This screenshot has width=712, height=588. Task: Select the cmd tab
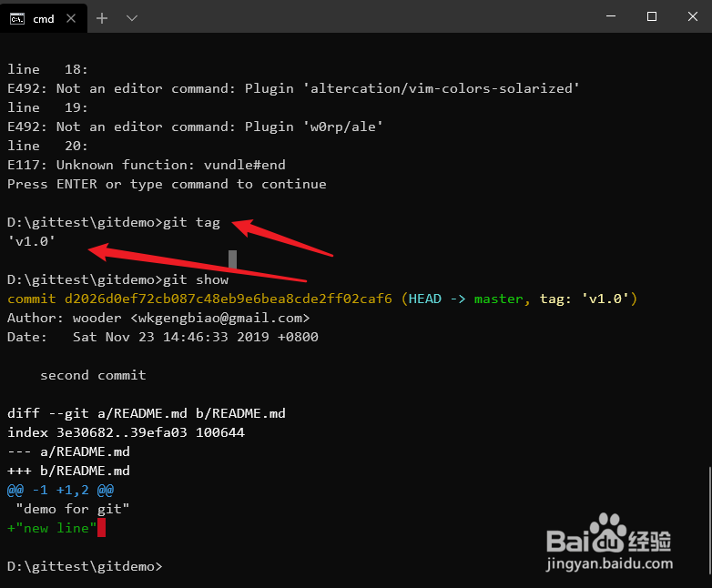pos(44,18)
